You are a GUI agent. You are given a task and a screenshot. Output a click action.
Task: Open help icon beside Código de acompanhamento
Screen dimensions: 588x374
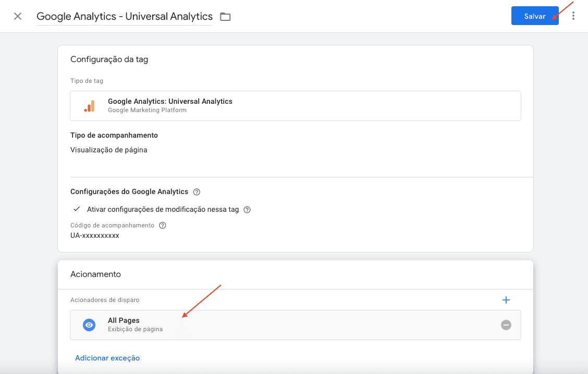pyautogui.click(x=162, y=225)
